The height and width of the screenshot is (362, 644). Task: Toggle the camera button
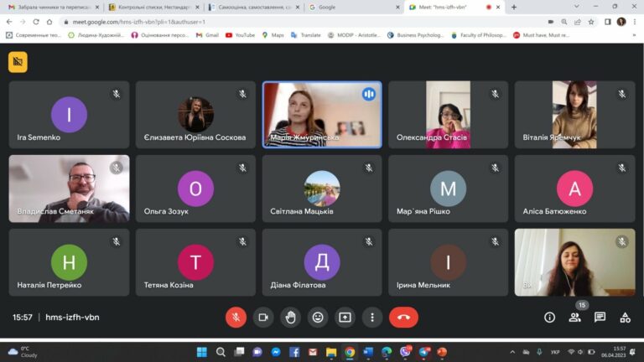click(263, 318)
